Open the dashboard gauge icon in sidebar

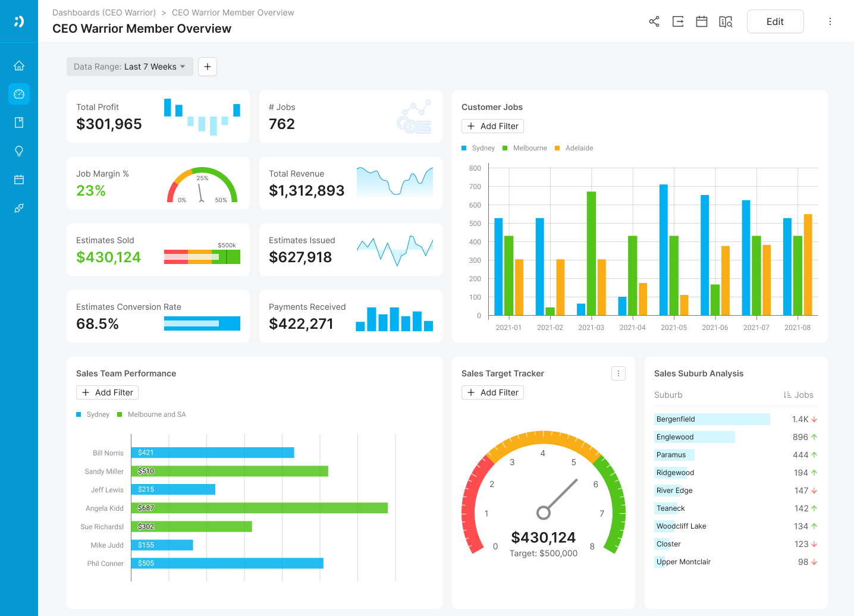[19, 94]
